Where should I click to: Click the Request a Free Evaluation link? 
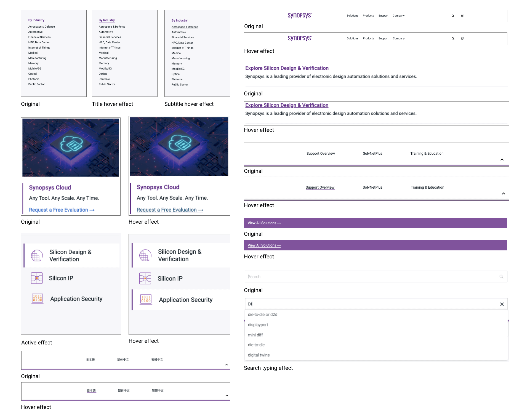point(61,210)
